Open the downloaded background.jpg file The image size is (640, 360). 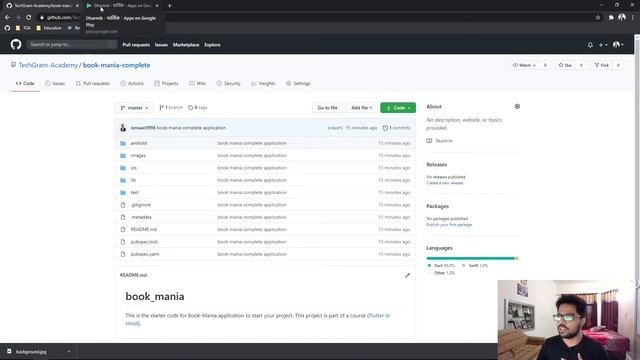(x=31, y=351)
